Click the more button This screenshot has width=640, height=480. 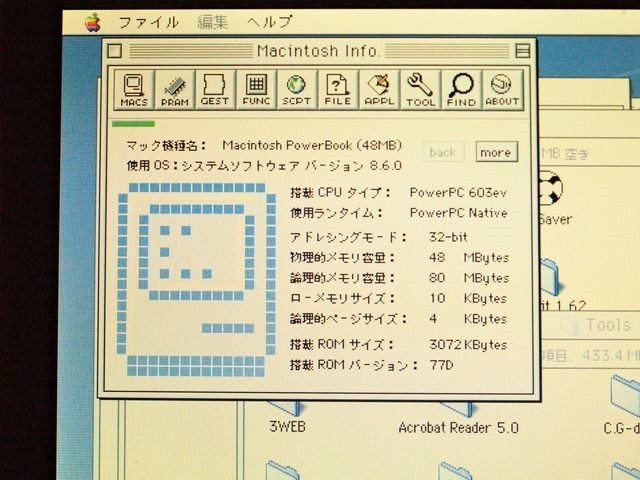[496, 152]
